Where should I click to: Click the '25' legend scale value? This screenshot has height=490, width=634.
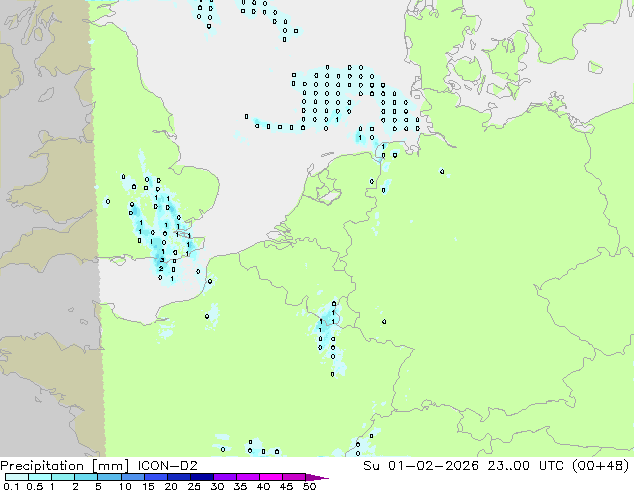coord(194,486)
